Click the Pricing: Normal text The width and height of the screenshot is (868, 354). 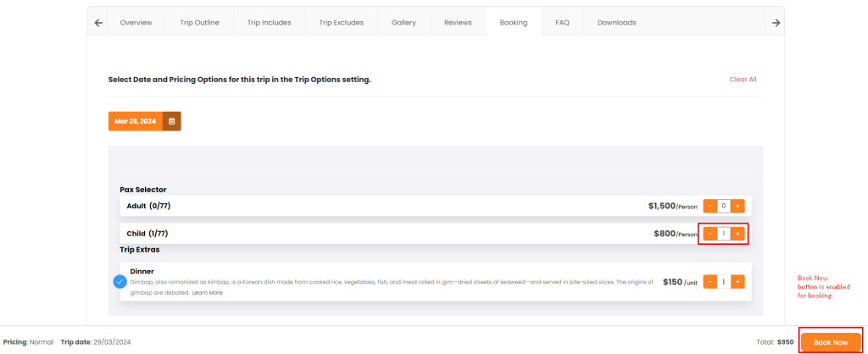(x=28, y=342)
